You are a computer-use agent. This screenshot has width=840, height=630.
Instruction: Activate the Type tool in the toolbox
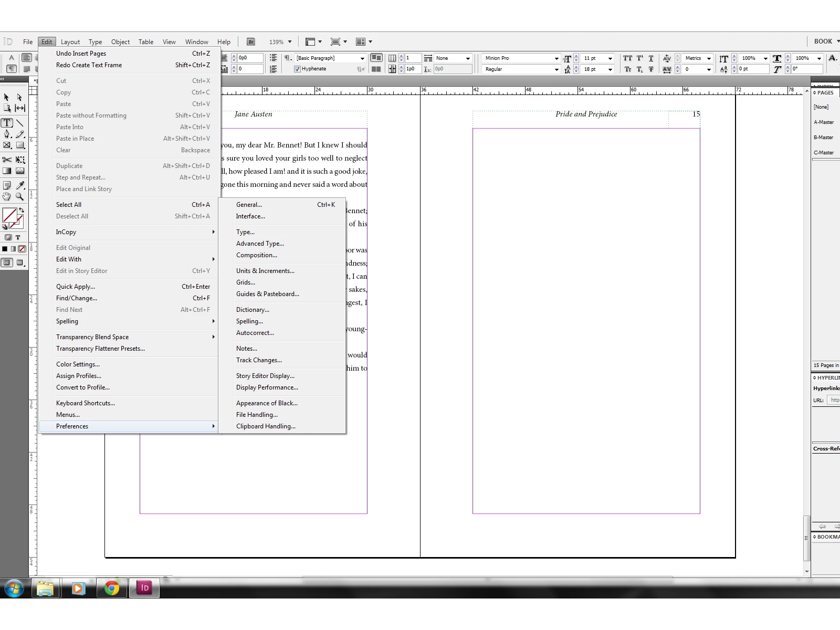click(x=7, y=123)
